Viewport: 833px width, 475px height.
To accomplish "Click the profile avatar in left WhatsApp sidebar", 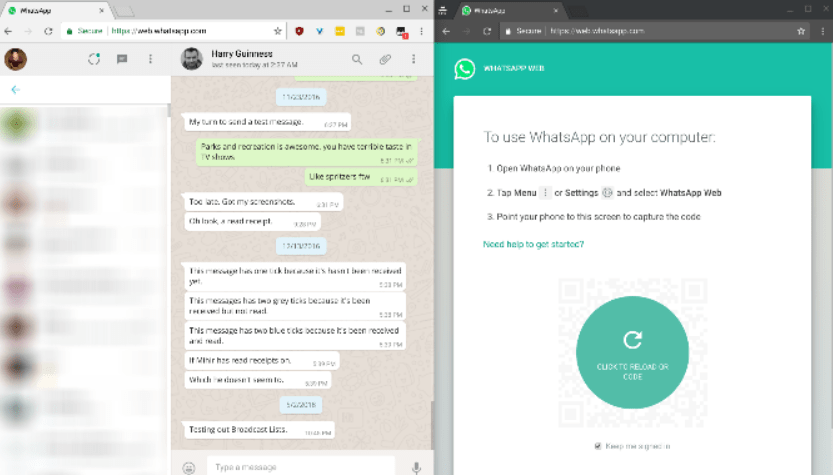I will point(15,59).
